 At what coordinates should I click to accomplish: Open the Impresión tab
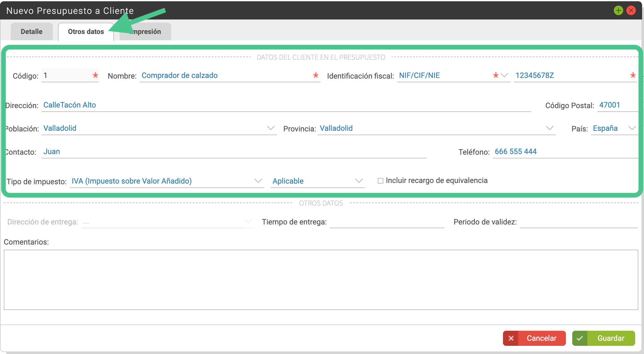click(145, 31)
